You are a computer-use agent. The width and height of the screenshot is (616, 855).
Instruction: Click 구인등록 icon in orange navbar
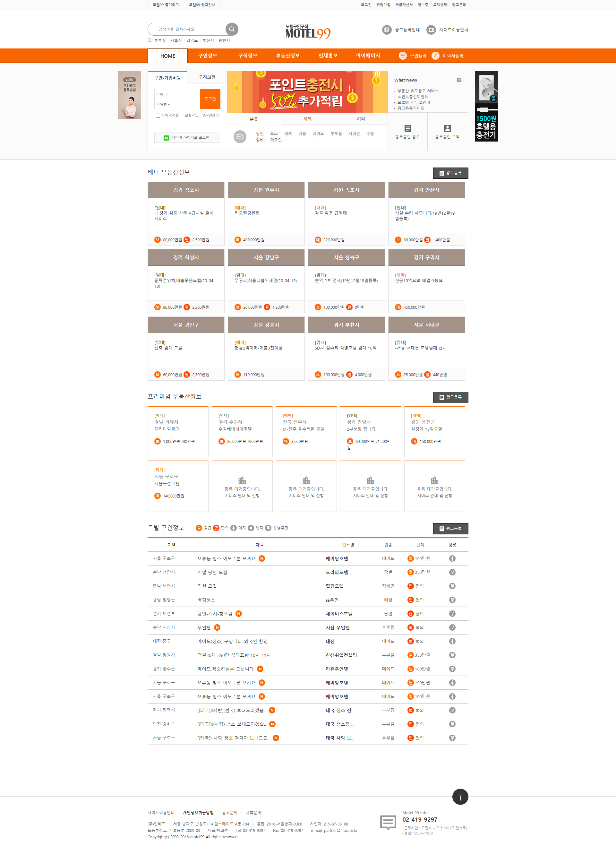click(403, 56)
